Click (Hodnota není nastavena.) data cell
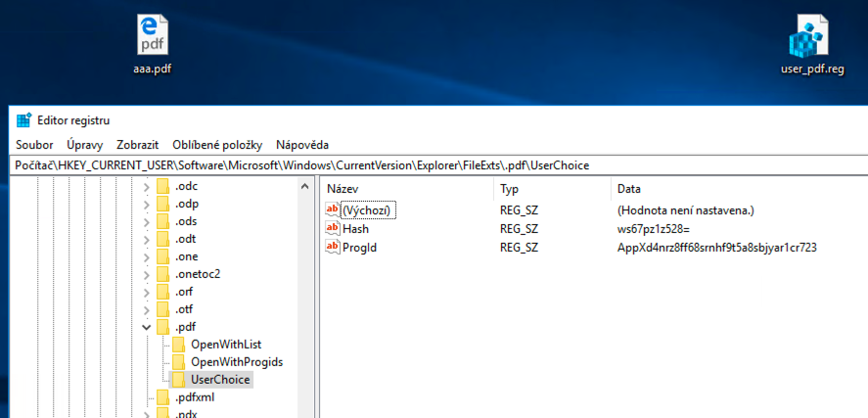Screen dimensions: 868x418 [x=686, y=210]
